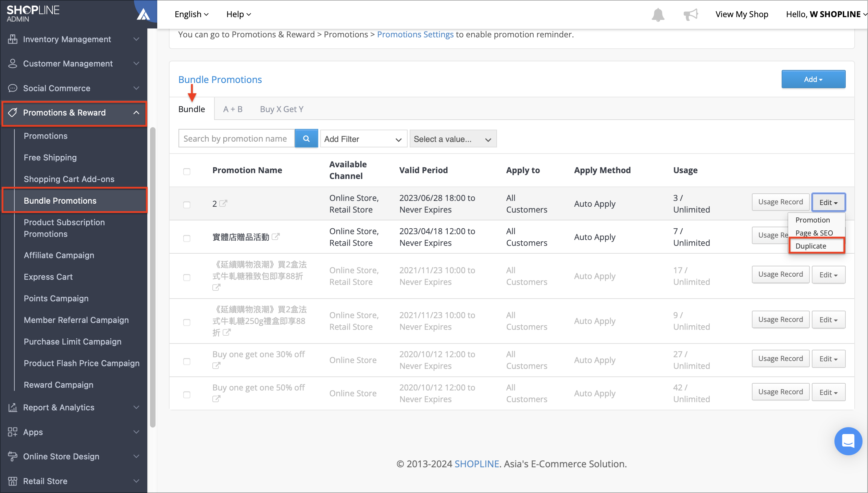868x493 pixels.
Task: Open external link icon next to promotion 2
Action: (223, 203)
